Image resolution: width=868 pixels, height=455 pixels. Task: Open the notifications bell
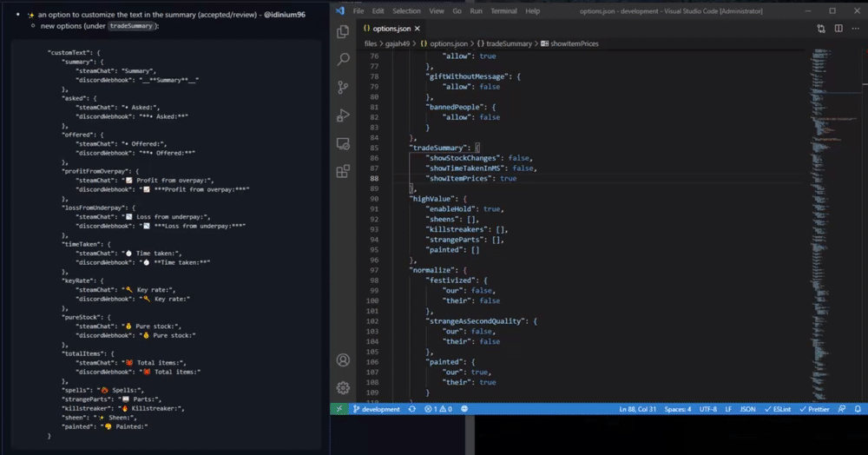click(858, 409)
